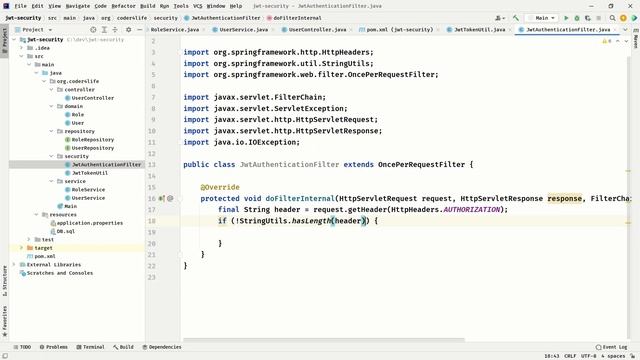Collapse the repository package

[51, 131]
